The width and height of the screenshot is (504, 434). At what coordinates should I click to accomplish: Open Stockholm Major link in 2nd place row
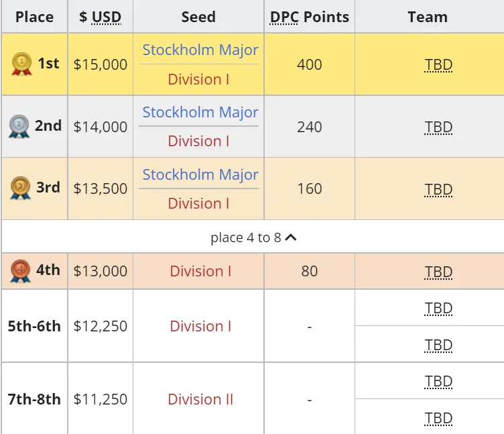tap(200, 112)
